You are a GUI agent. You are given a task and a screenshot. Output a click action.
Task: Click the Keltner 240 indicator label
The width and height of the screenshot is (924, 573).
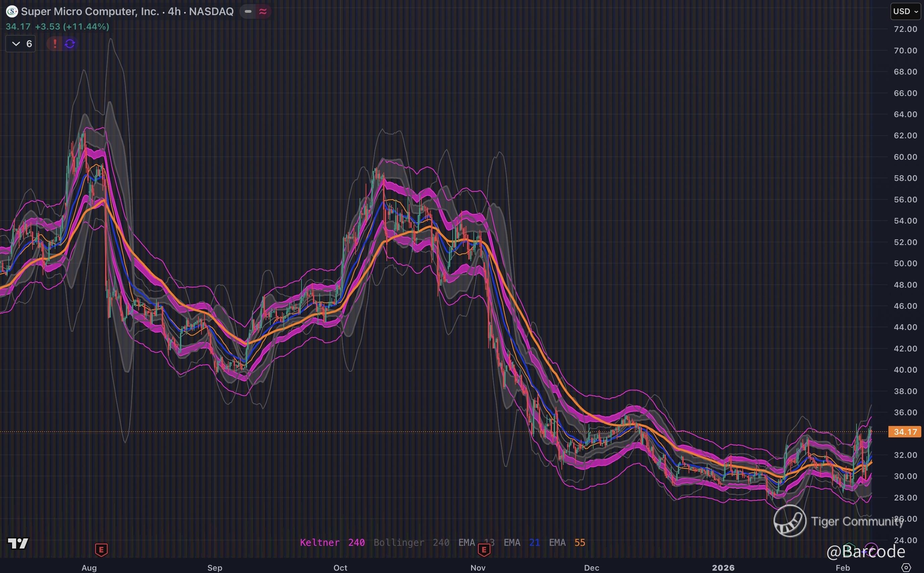332,542
